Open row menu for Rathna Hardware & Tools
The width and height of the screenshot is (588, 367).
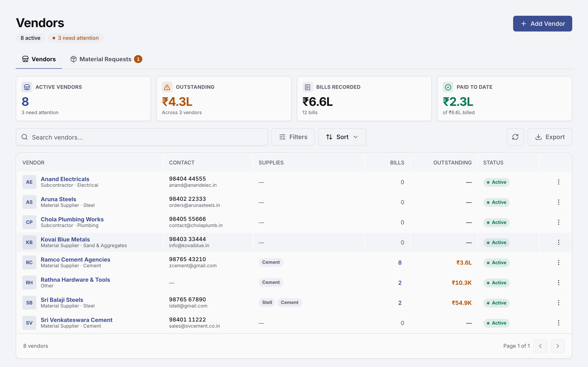point(558,283)
